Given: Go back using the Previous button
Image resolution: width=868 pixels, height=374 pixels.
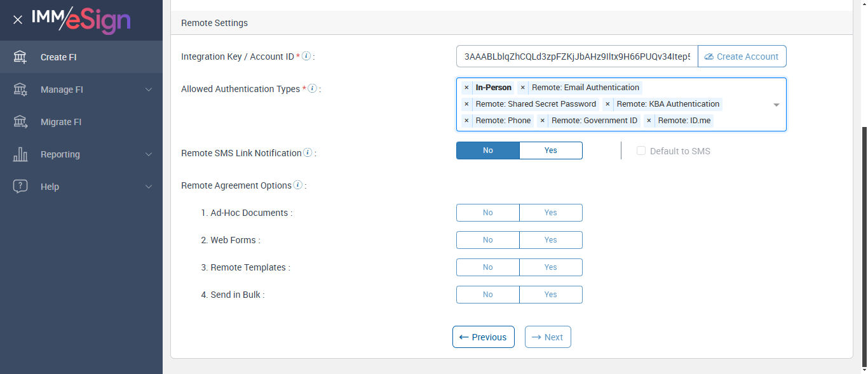Looking at the screenshot, I should point(483,337).
